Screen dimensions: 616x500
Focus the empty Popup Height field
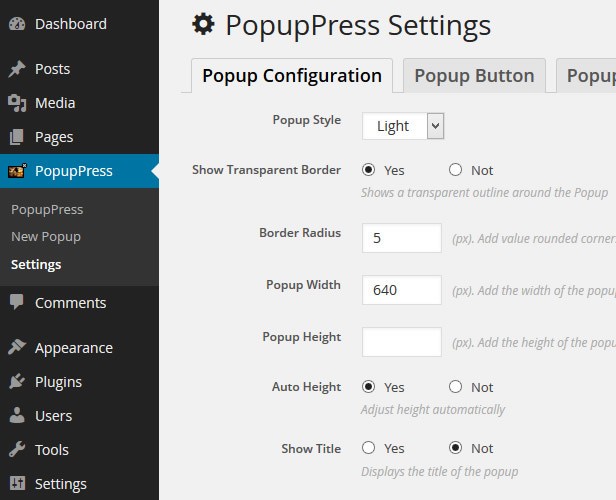pos(401,342)
